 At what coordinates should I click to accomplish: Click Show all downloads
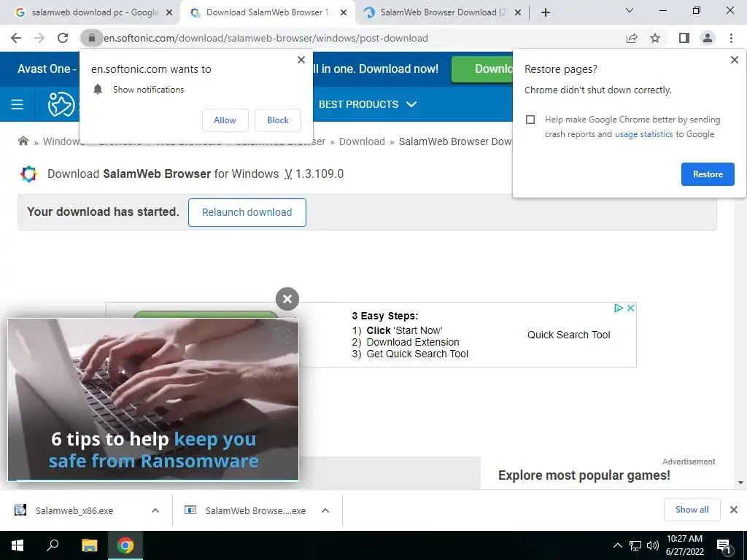(692, 510)
